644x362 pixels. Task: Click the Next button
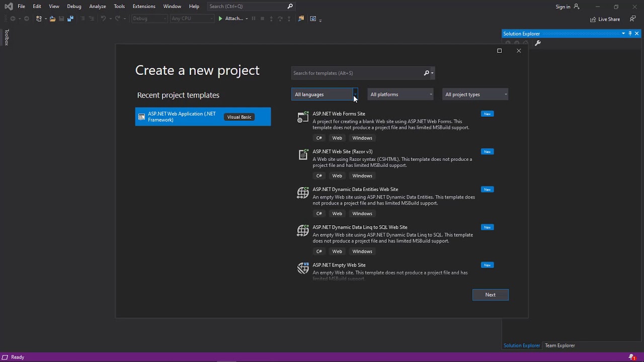pyautogui.click(x=490, y=295)
